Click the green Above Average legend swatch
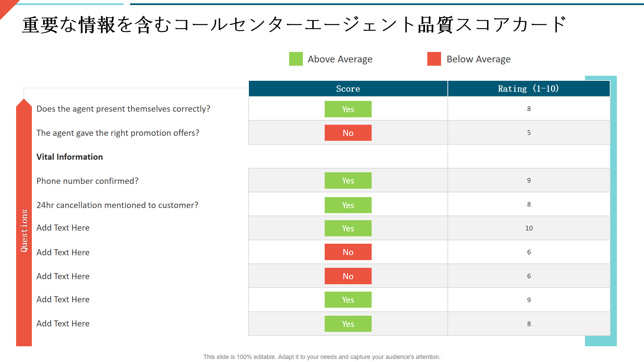Viewport: 644px width, 362px height. click(296, 59)
